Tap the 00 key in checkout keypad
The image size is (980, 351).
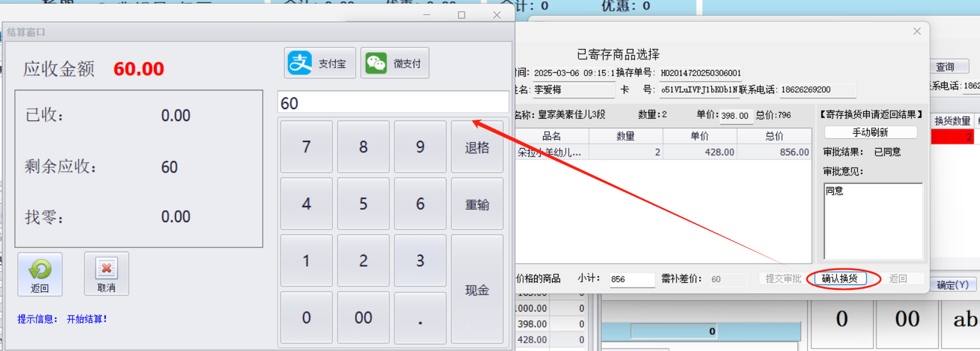(x=363, y=317)
